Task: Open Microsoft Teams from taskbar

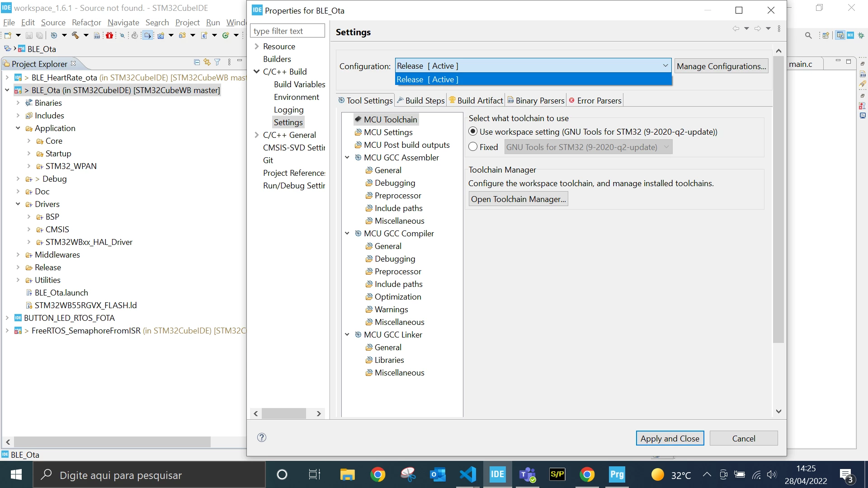Action: coord(527,474)
